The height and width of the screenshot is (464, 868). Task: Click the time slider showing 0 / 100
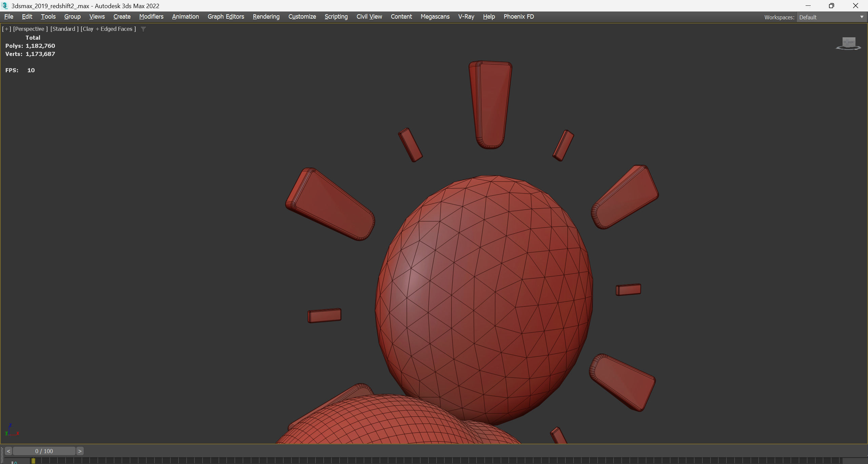tap(44, 451)
